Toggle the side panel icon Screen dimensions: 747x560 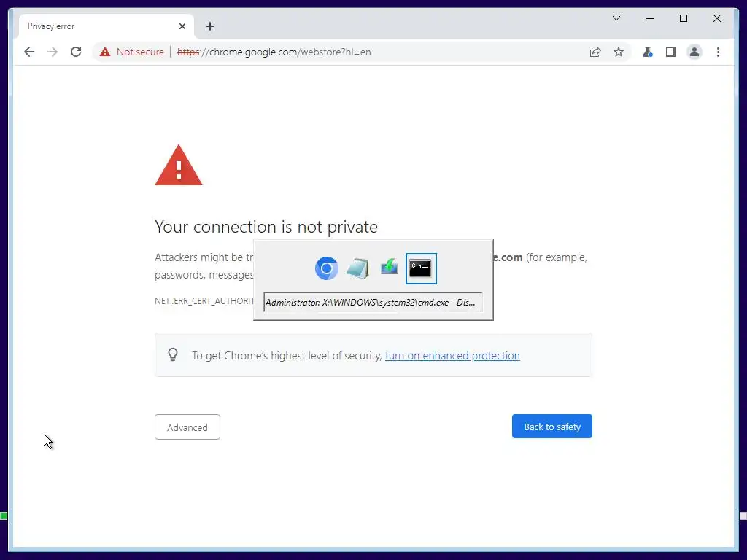(x=671, y=52)
